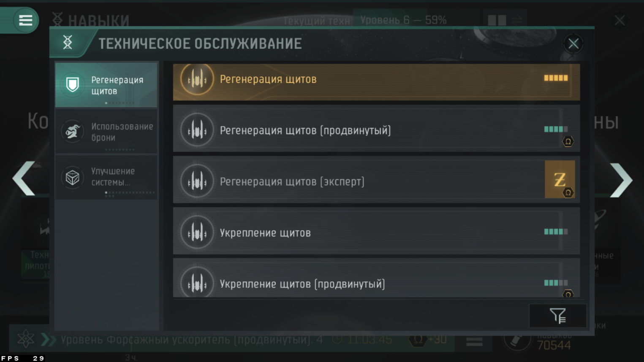Click the Использование брони category icon

pyautogui.click(x=73, y=131)
